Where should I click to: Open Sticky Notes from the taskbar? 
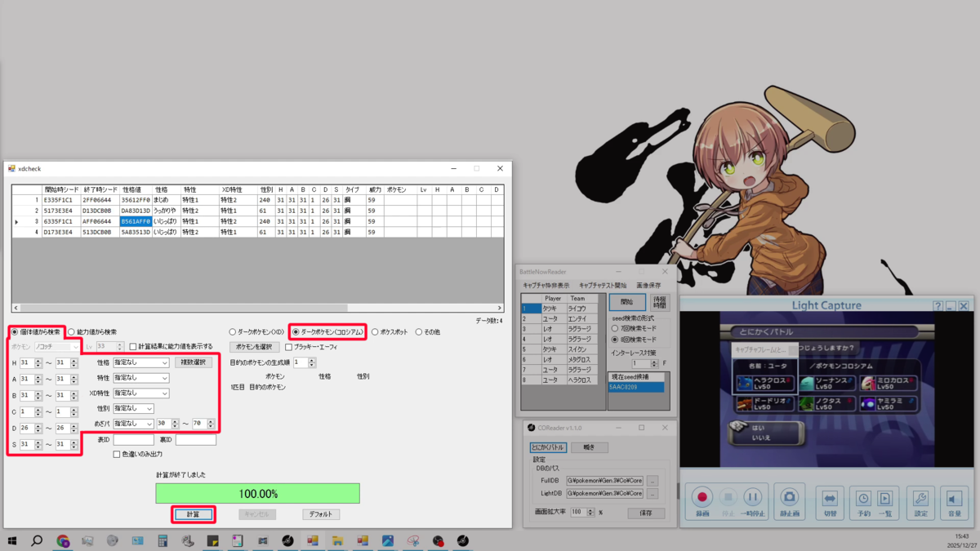[212, 540]
